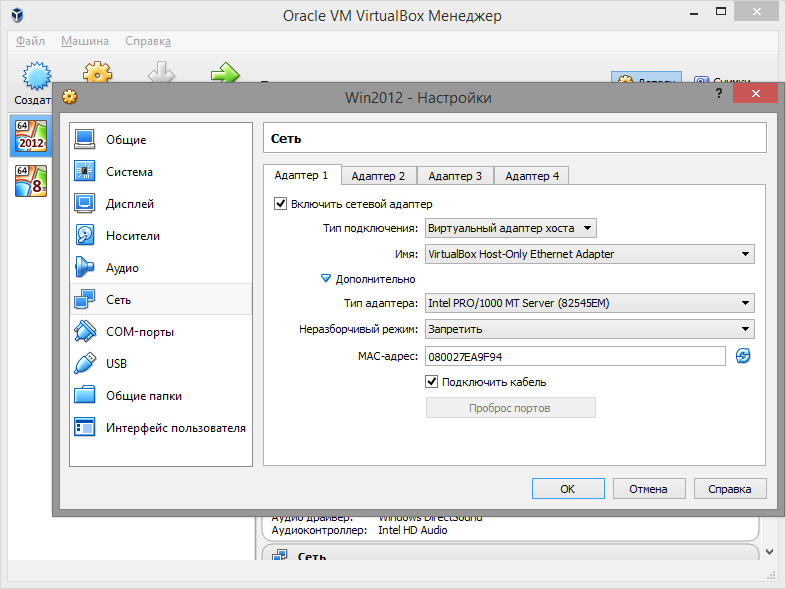Image resolution: width=786 pixels, height=589 pixels.
Task: Click the question mark help icon
Action: pyautogui.click(x=719, y=93)
